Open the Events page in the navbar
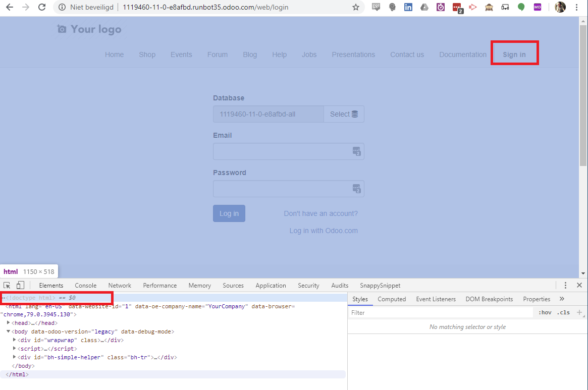The height and width of the screenshot is (390, 588). (181, 54)
